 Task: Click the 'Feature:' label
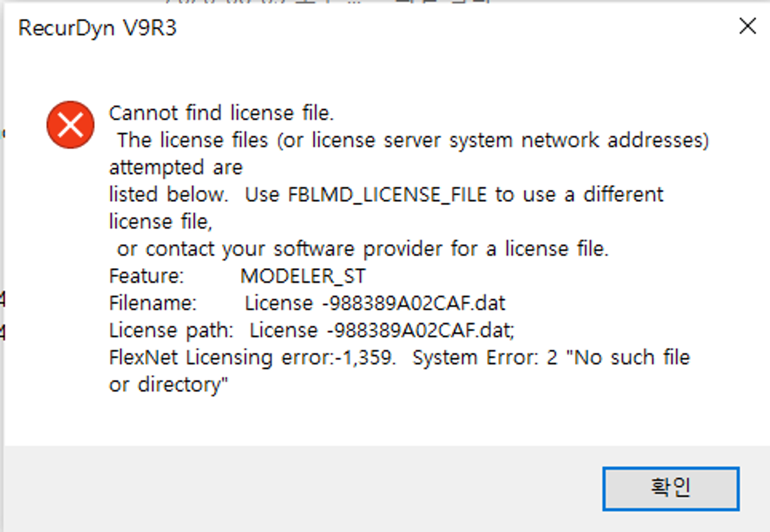[147, 276]
